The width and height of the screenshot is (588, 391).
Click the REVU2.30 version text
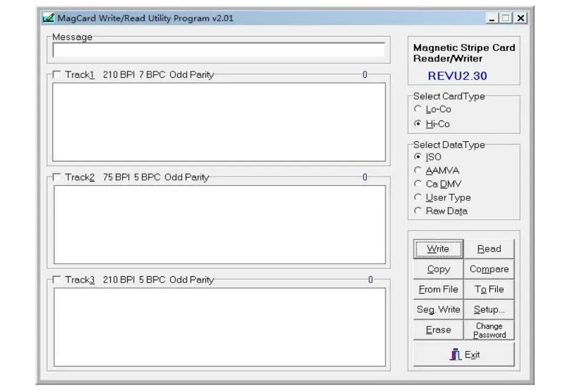pyautogui.click(x=457, y=76)
